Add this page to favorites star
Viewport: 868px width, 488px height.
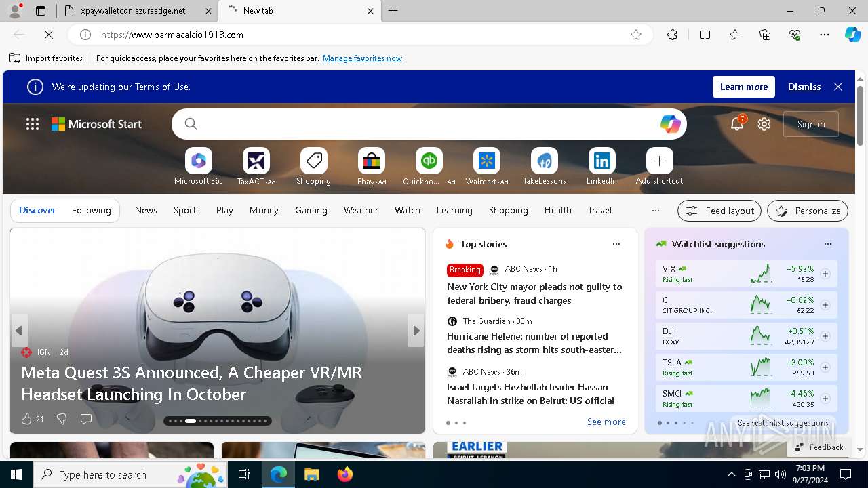[x=636, y=35]
